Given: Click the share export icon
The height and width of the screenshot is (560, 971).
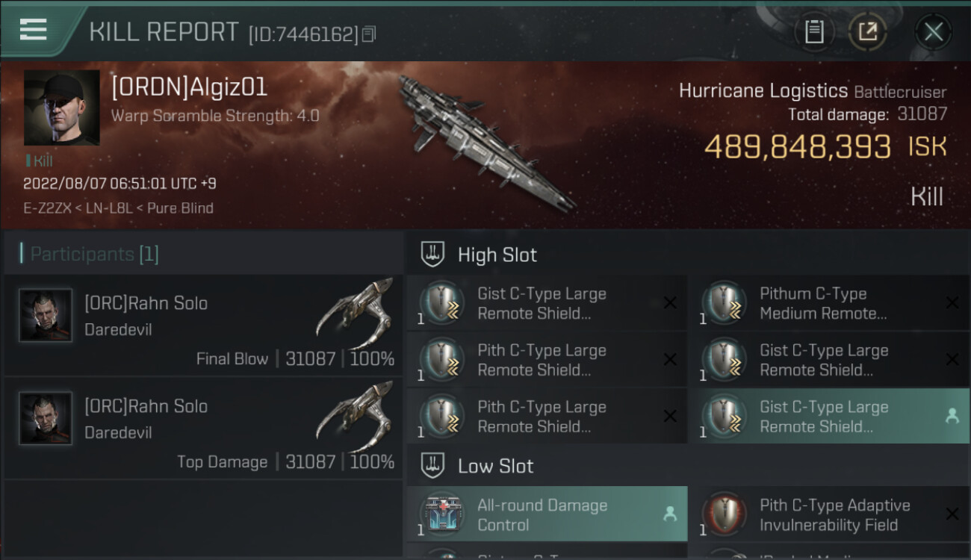Looking at the screenshot, I should tap(868, 31).
